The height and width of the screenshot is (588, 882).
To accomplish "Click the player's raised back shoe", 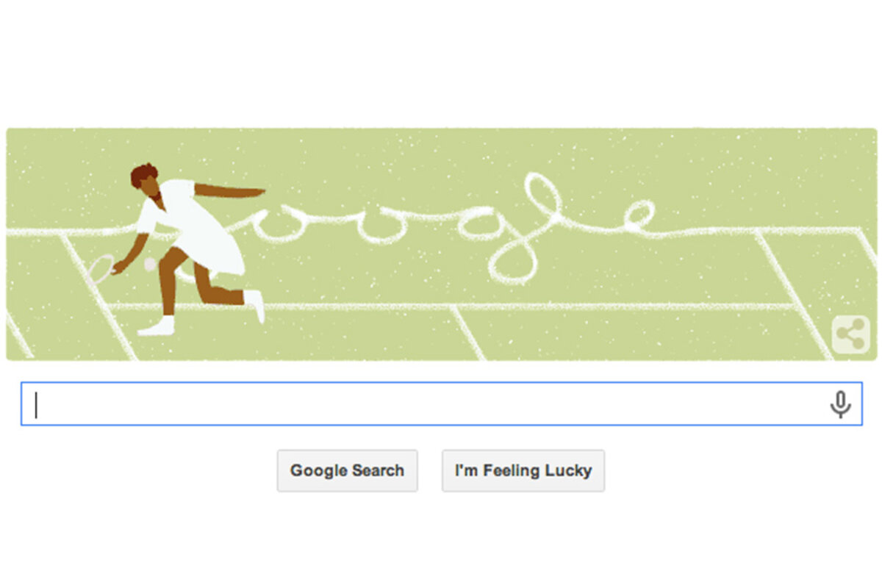I will click(255, 305).
